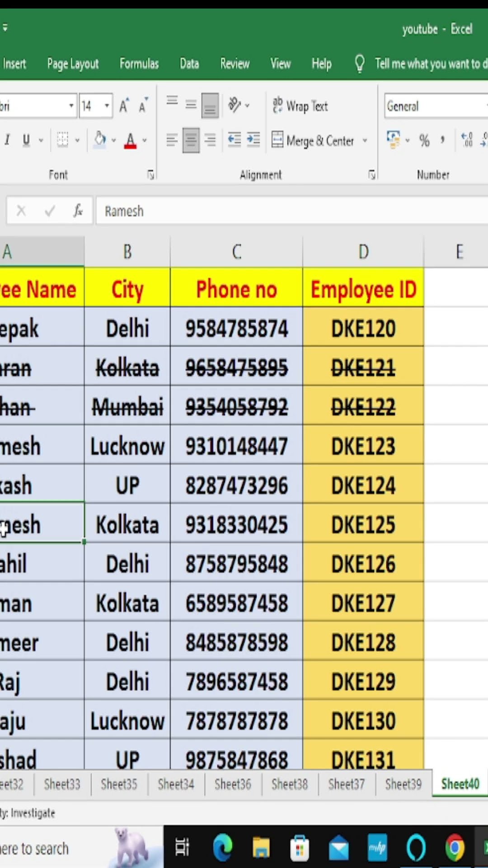Screen dimensions: 488x868
Task: Click the formula bar showing Ramesh
Action: coord(291,211)
